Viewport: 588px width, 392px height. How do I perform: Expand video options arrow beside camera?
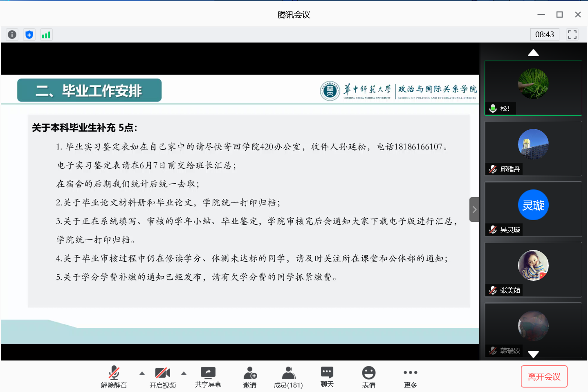click(x=184, y=373)
